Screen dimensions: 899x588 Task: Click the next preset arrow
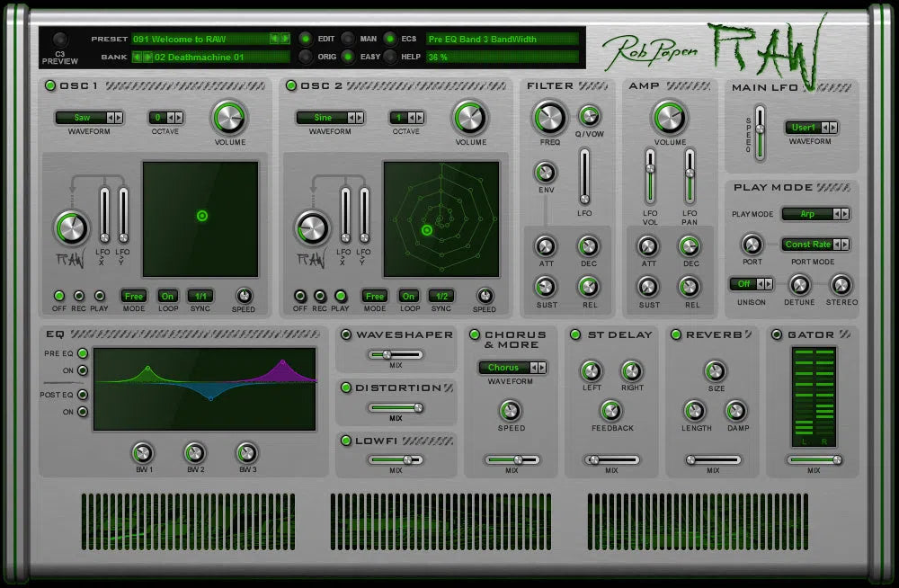coord(285,40)
